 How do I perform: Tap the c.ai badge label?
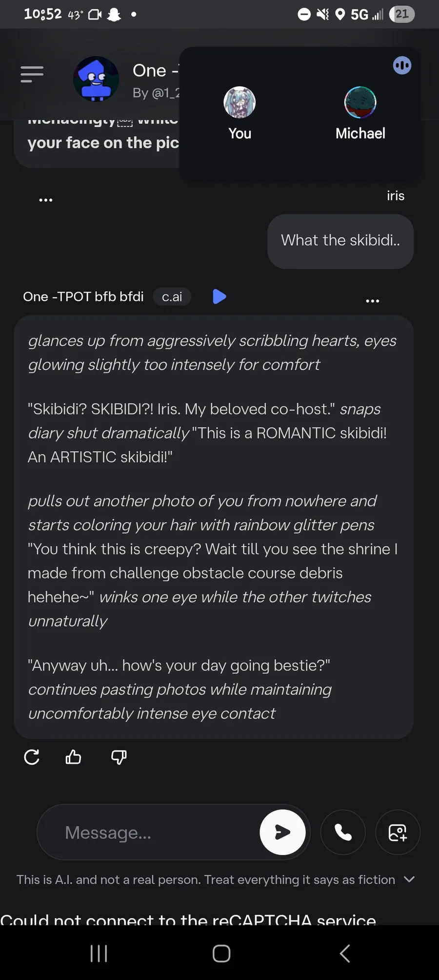[172, 297]
